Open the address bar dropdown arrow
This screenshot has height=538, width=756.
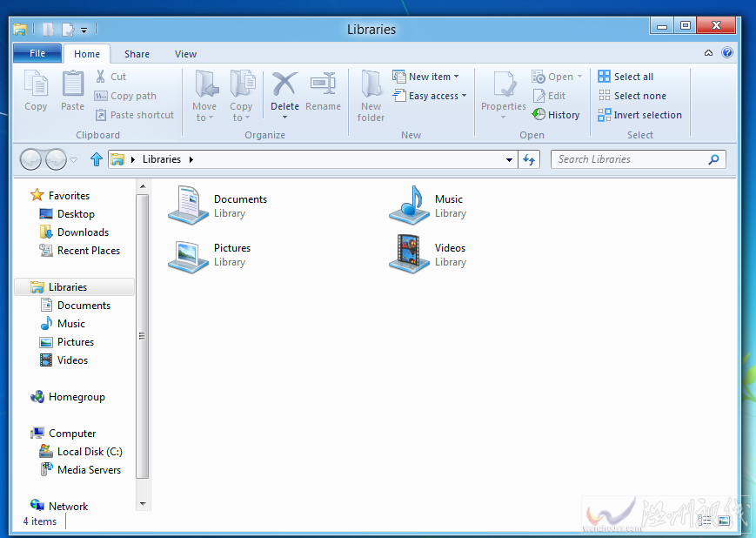507,159
